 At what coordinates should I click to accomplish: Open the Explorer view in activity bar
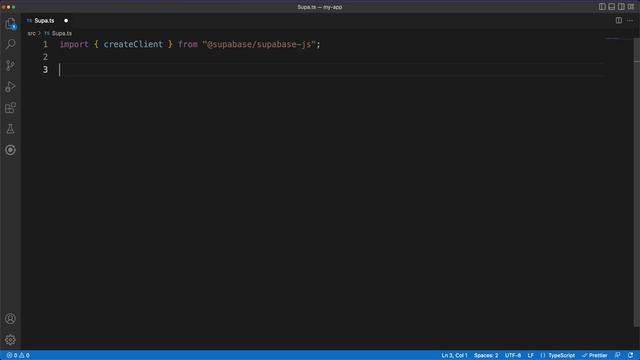(11, 24)
